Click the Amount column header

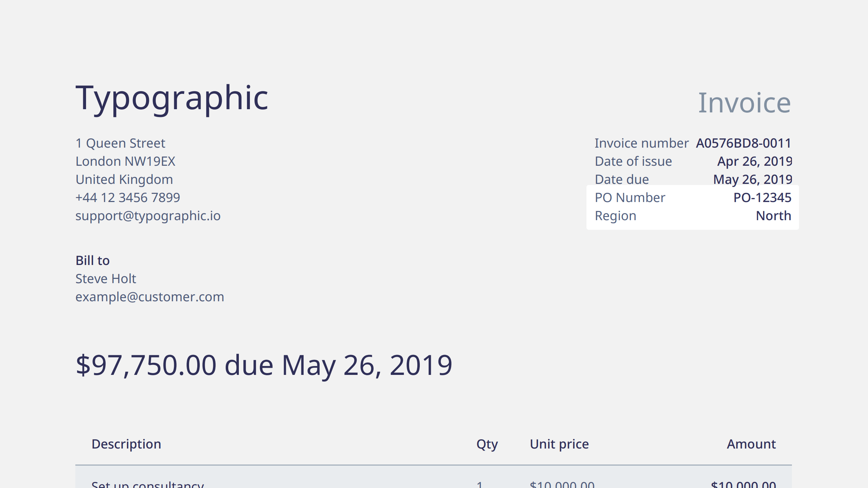click(x=751, y=444)
